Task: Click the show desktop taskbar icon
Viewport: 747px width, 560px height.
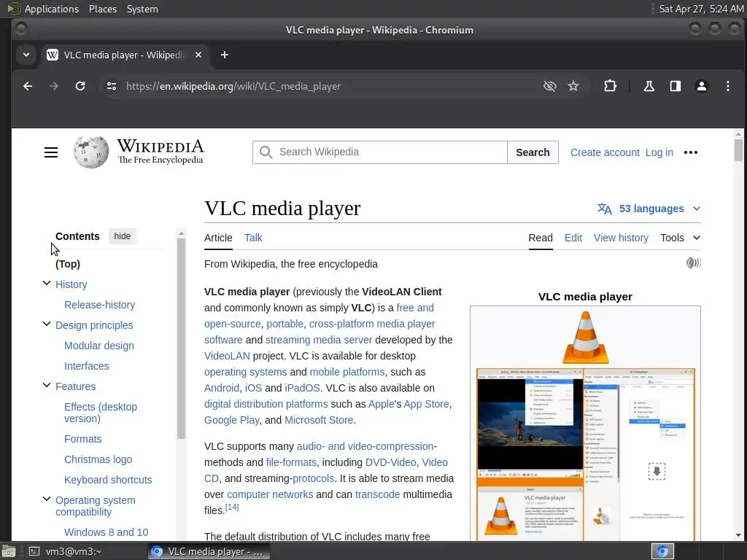Action: (x=8, y=551)
